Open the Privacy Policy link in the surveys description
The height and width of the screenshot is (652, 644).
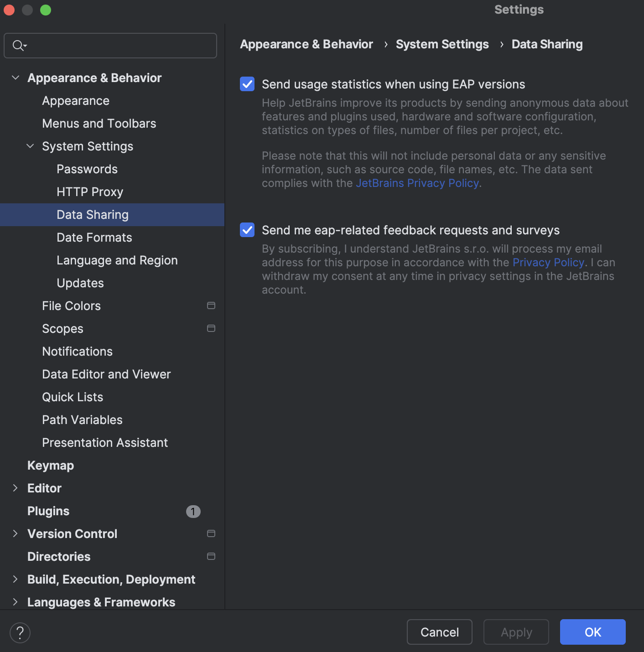coord(548,262)
